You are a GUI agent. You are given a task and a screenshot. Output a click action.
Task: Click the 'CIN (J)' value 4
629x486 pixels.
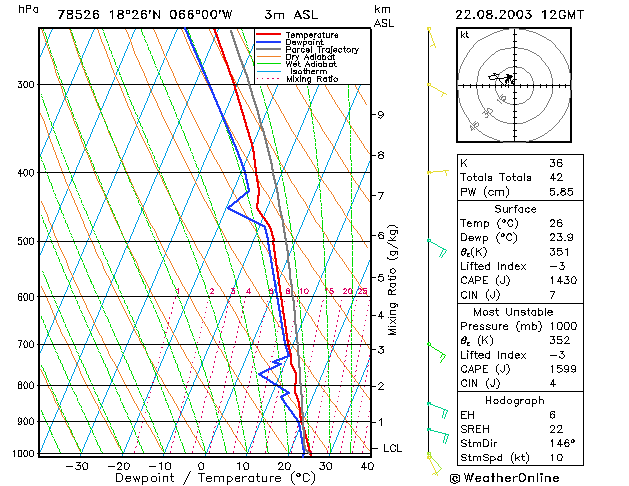[552, 383]
